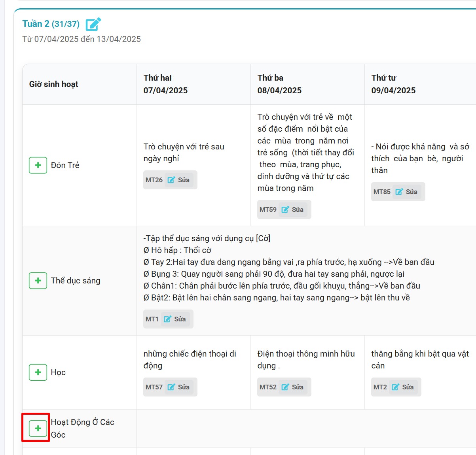Select text 'Trò chuyện với trẻ sau ngày nghỉ'

pos(184,153)
